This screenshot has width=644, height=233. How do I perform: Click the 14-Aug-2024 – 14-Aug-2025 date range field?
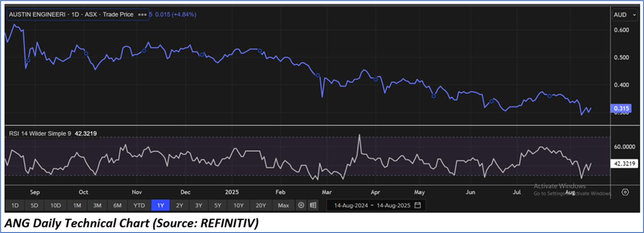(x=376, y=205)
